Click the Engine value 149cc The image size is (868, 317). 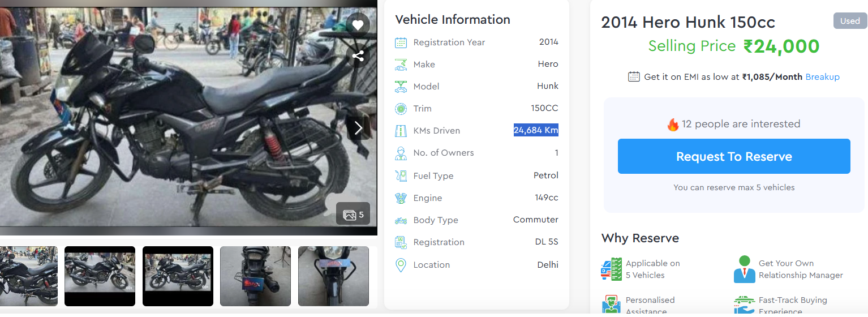coord(547,198)
